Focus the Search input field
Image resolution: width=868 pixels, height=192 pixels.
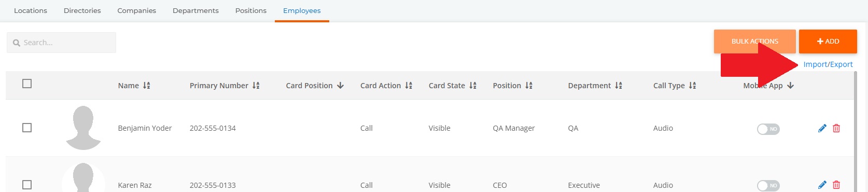point(61,43)
